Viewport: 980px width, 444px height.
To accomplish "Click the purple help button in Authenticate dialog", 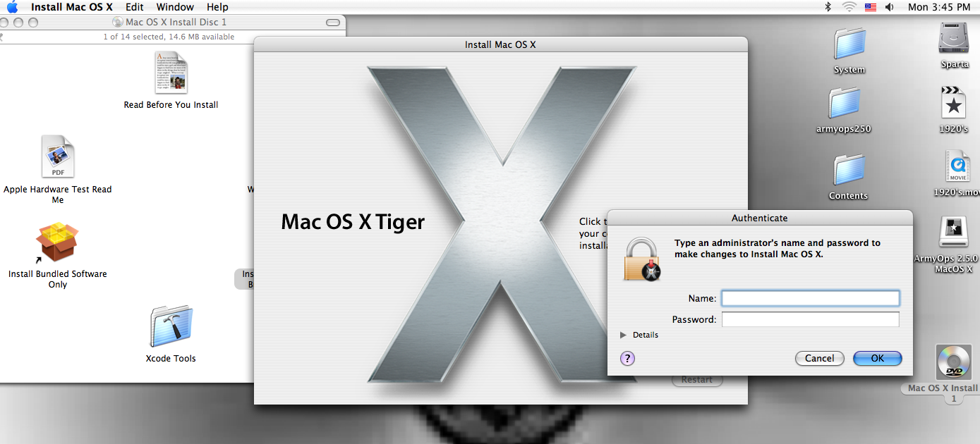I will (x=627, y=358).
